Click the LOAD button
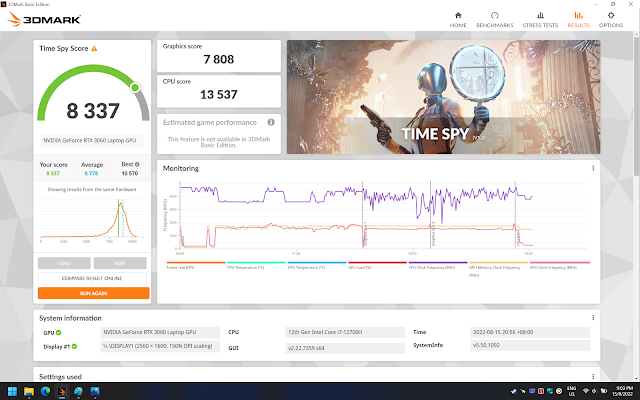The width and height of the screenshot is (640, 400). pos(64,263)
